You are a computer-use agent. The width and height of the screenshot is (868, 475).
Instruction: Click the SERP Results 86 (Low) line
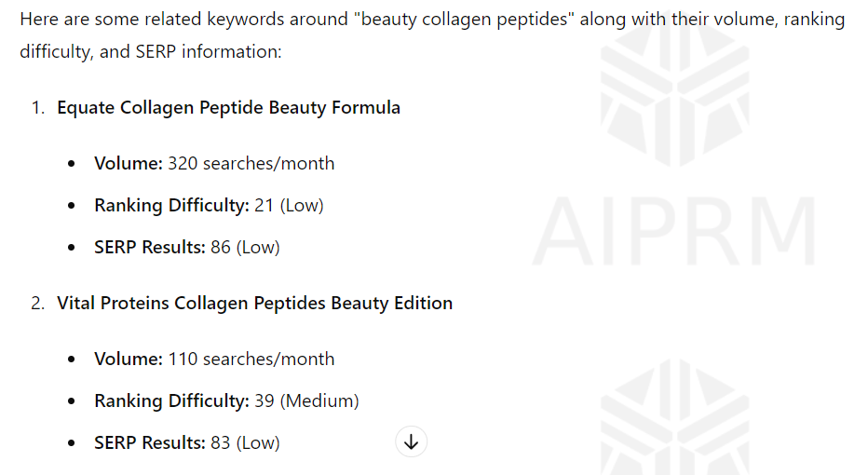(x=187, y=247)
